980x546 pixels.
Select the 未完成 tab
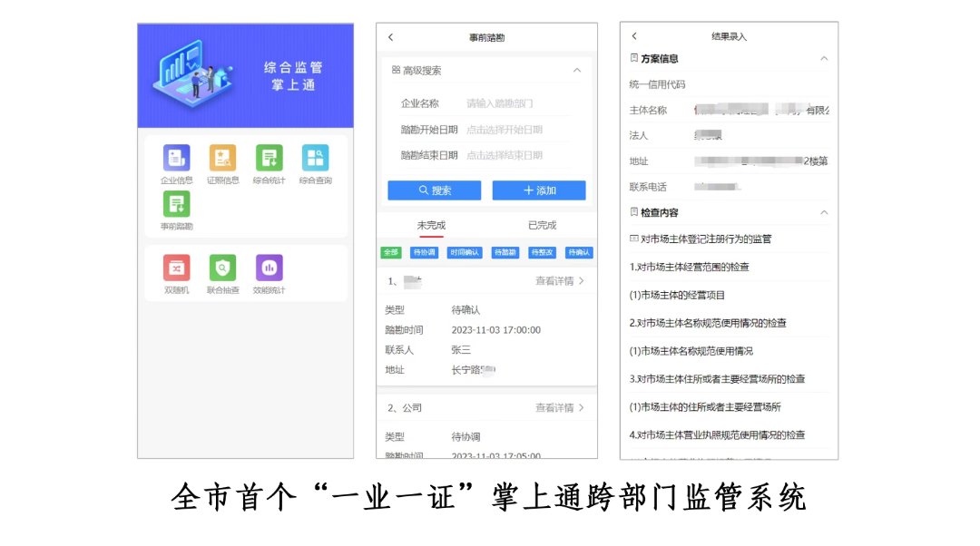coord(431,225)
